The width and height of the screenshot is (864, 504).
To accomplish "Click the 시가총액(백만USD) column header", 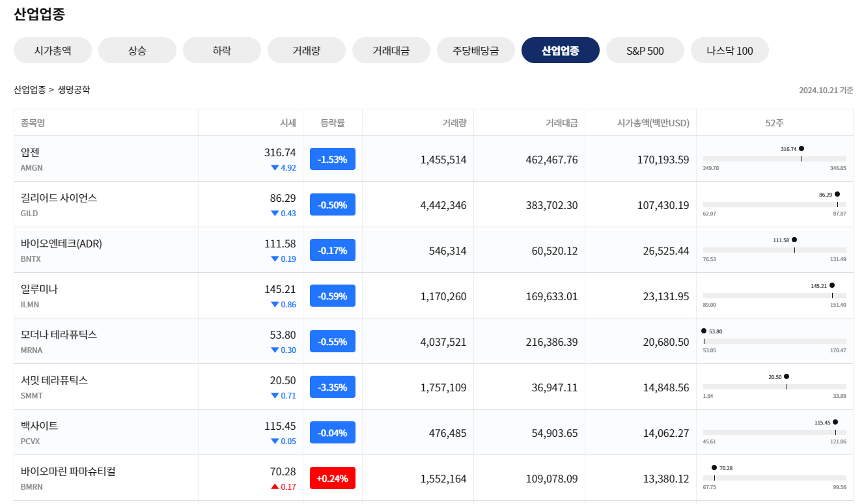I will [x=653, y=122].
